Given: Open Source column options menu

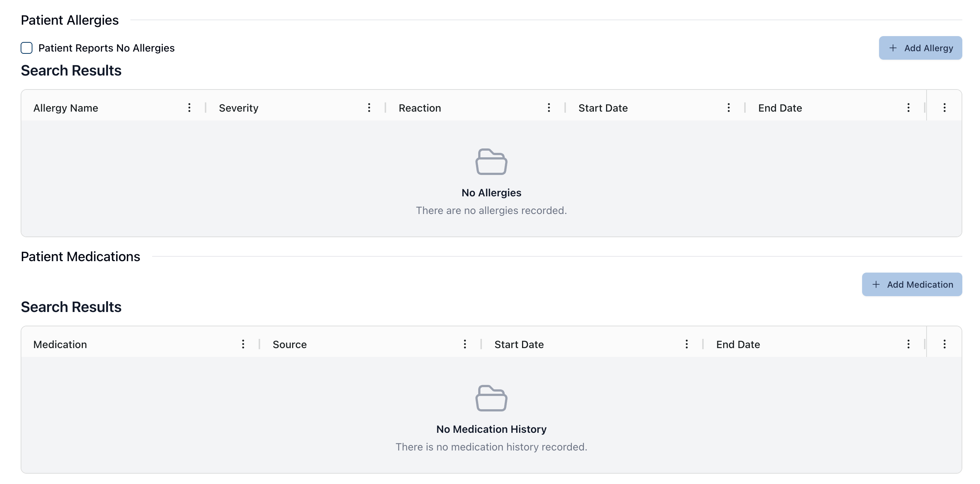Looking at the screenshot, I should pyautogui.click(x=465, y=344).
